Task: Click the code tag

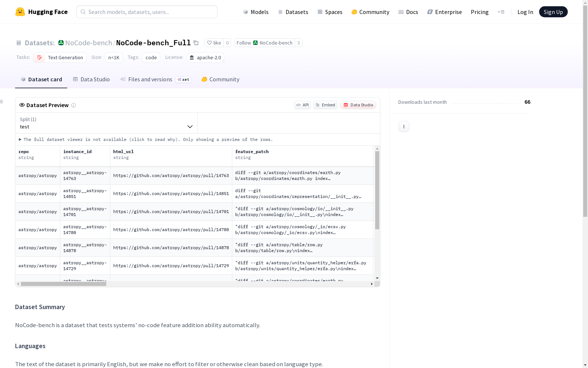Action: [151, 57]
